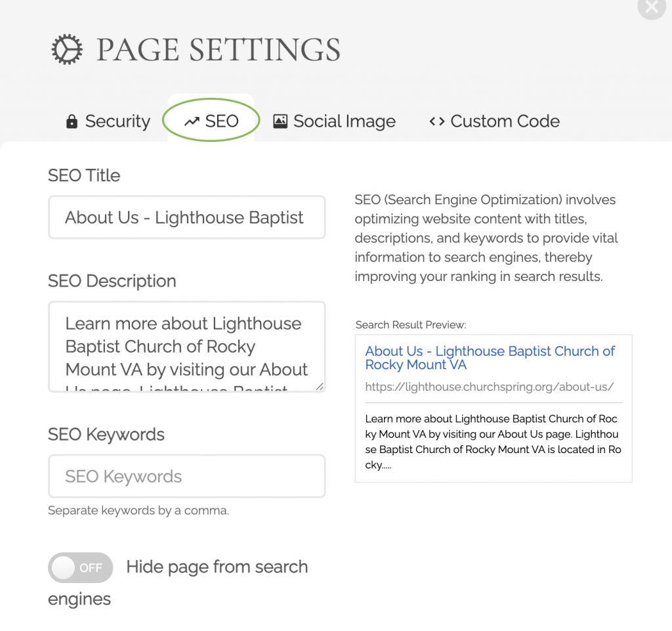
Task: Click the picture icon on the Social Image tab
Action: point(280,121)
